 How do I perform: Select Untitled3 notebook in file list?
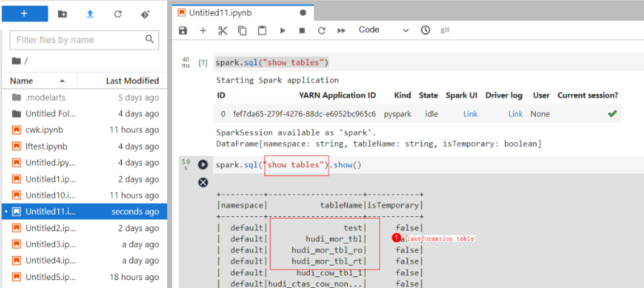click(x=84, y=244)
